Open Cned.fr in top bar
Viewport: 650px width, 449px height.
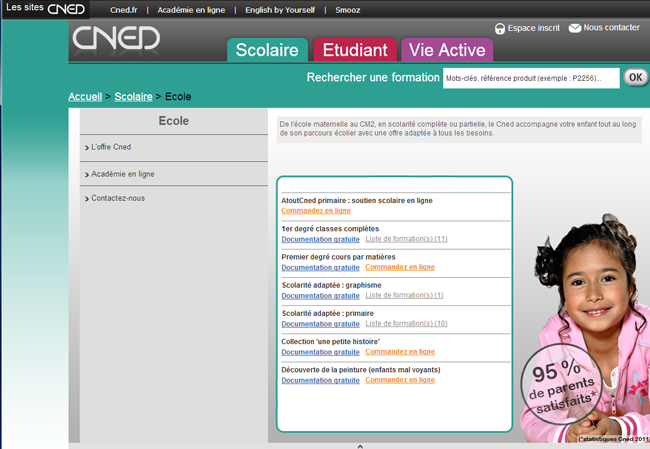click(x=124, y=10)
